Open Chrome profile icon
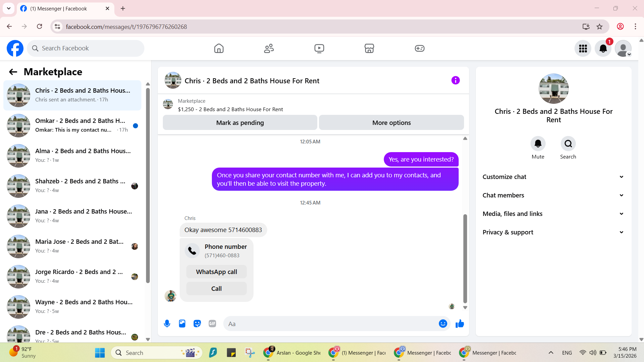644x362 pixels. [620, 27]
